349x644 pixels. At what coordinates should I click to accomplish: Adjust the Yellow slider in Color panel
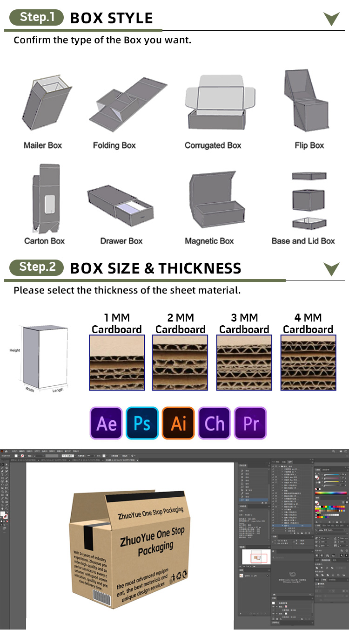point(331,482)
